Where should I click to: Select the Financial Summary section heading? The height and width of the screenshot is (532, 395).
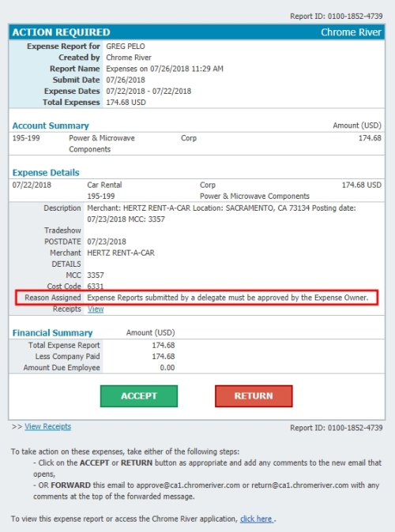[52, 333]
